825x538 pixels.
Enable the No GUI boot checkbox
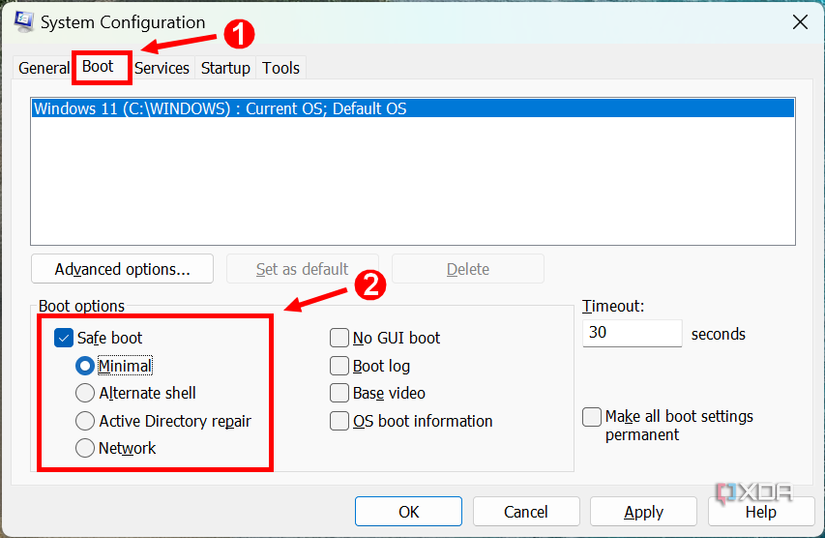tap(339, 338)
